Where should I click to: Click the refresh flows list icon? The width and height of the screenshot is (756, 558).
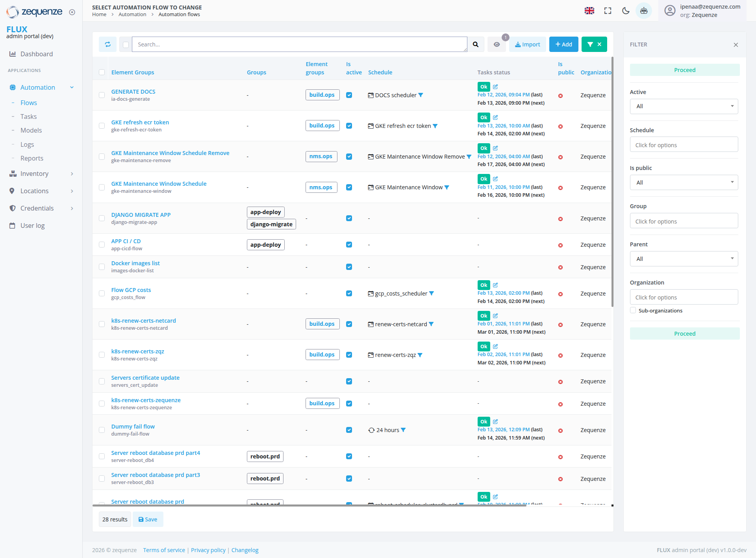[x=107, y=44]
